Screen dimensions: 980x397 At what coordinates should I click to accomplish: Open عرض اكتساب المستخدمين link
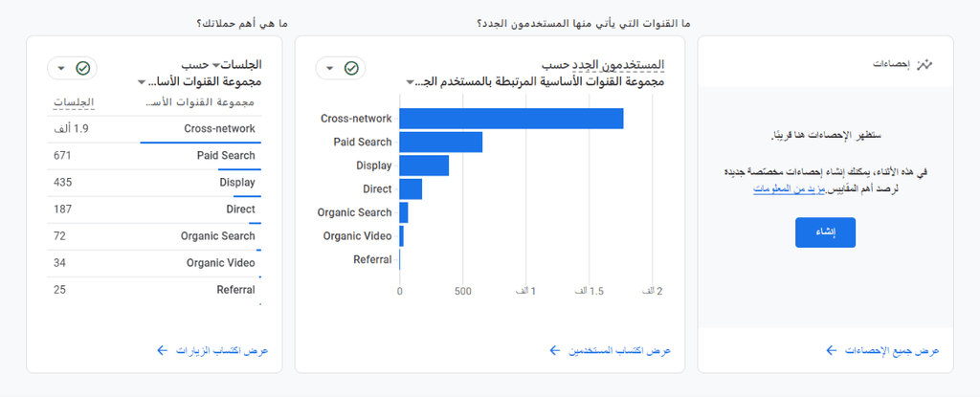(x=619, y=351)
